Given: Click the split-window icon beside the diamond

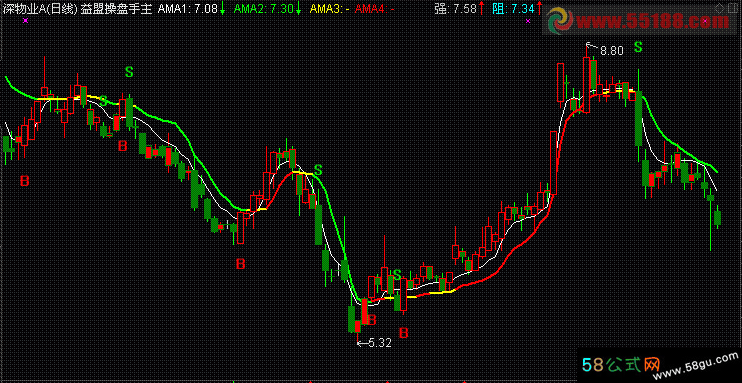Looking at the screenshot, I should pos(733,7).
